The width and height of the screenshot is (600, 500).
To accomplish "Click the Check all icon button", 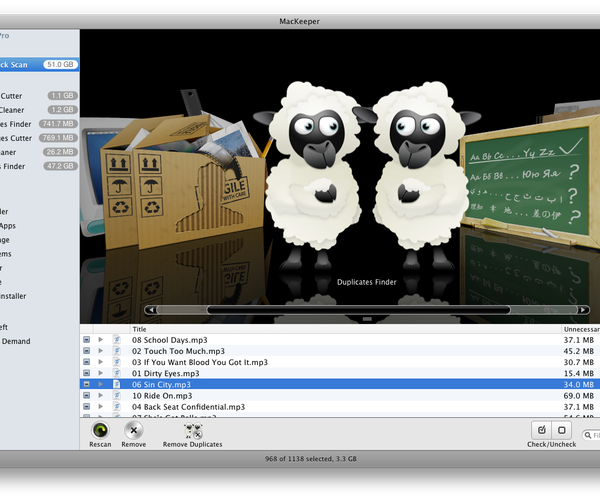I will (541, 430).
